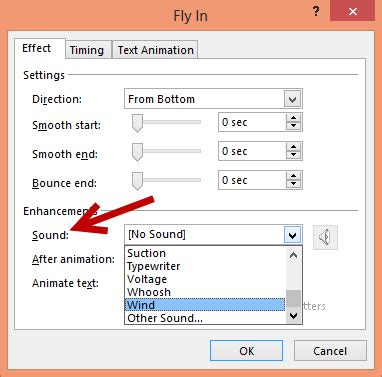Open the Direction dropdown arrow
Viewport: 382px width, 377px height.
click(292, 99)
